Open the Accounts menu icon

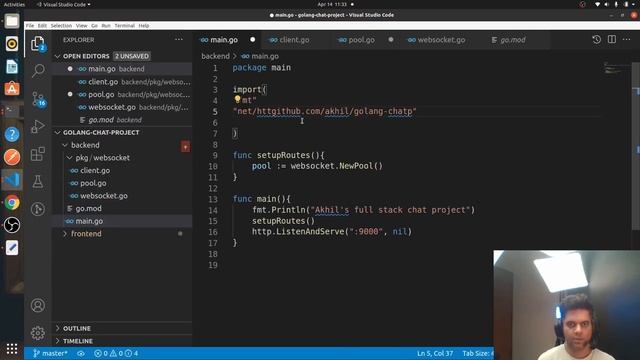tap(38, 305)
